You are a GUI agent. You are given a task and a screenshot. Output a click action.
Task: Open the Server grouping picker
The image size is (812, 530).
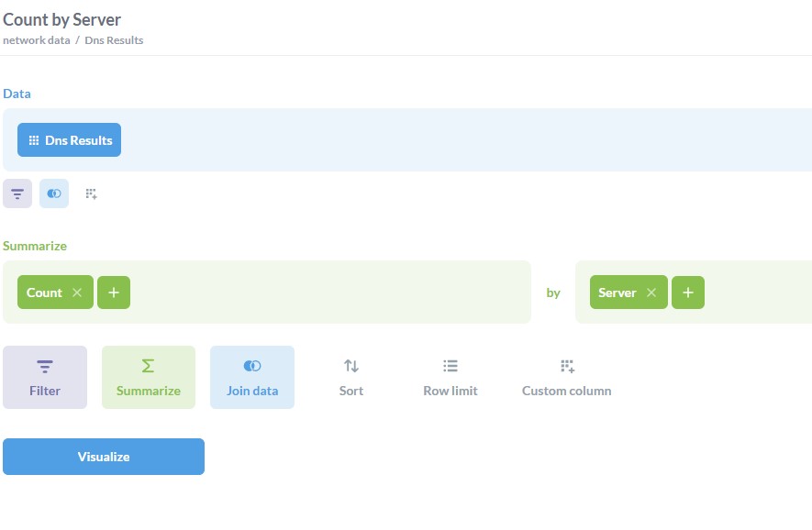tap(617, 292)
